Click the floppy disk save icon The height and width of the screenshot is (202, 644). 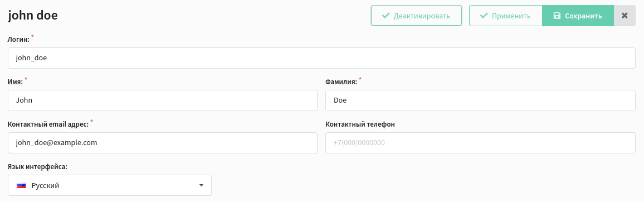point(557,16)
